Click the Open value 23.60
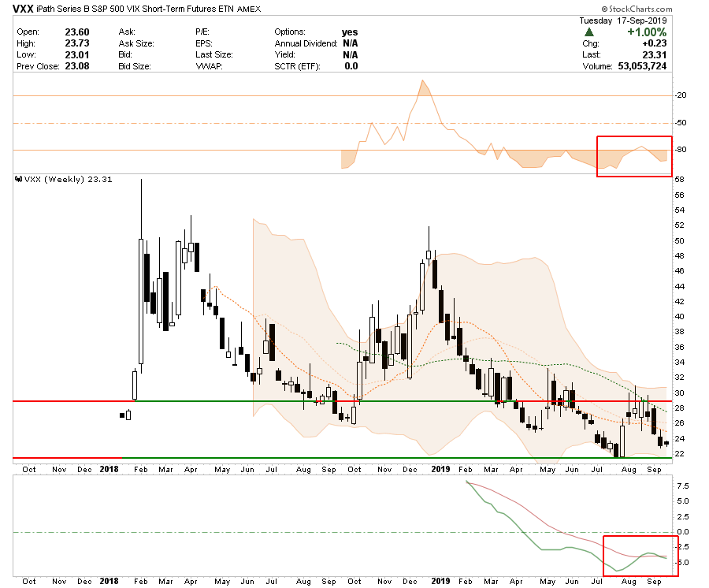This screenshot has width=709, height=588. tap(77, 32)
